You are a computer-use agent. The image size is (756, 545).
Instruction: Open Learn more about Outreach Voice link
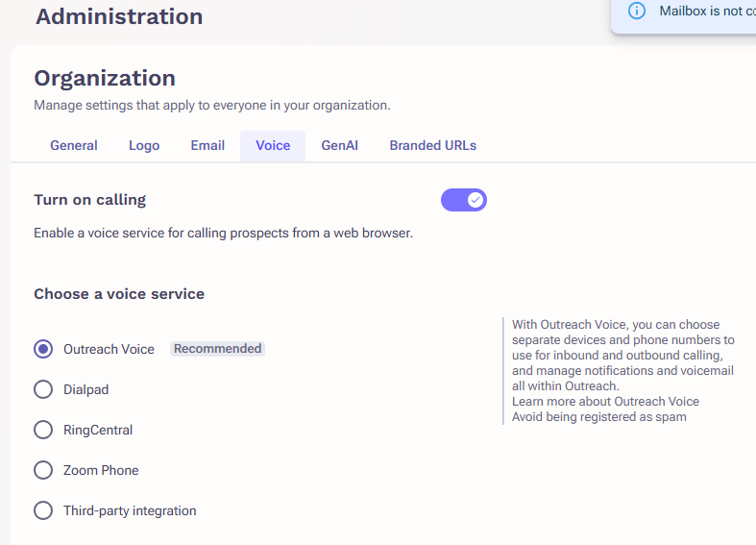tap(605, 401)
